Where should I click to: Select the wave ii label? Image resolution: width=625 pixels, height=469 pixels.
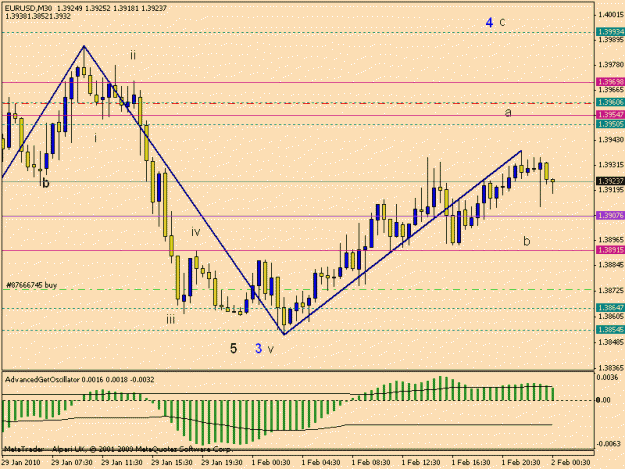click(133, 55)
